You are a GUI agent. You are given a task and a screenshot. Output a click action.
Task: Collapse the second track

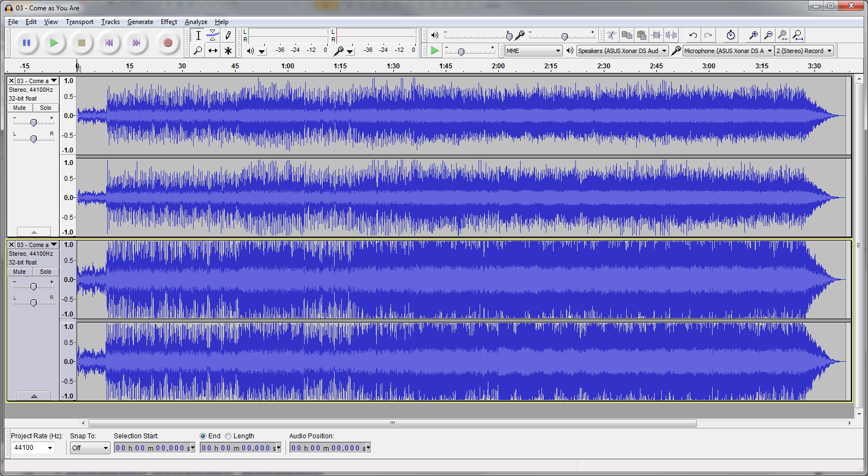click(34, 396)
